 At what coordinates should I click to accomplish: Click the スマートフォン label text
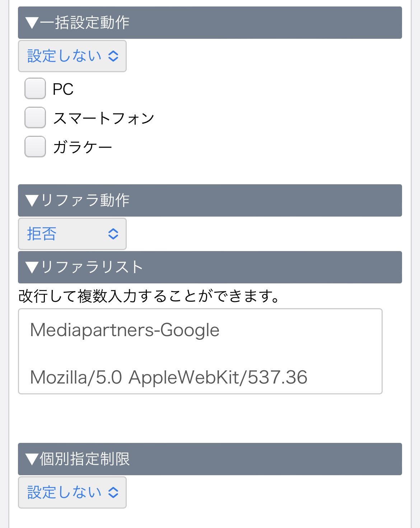[104, 118]
